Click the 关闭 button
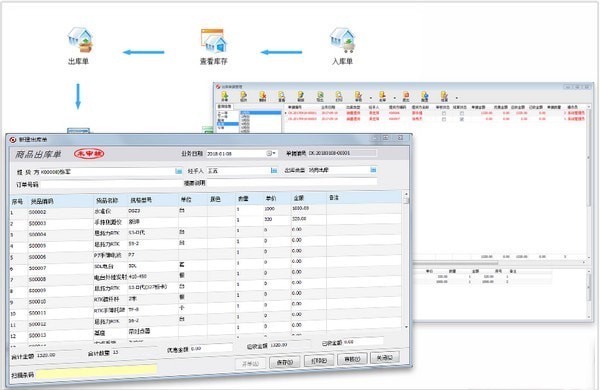The height and width of the screenshot is (390, 600). 385,357
